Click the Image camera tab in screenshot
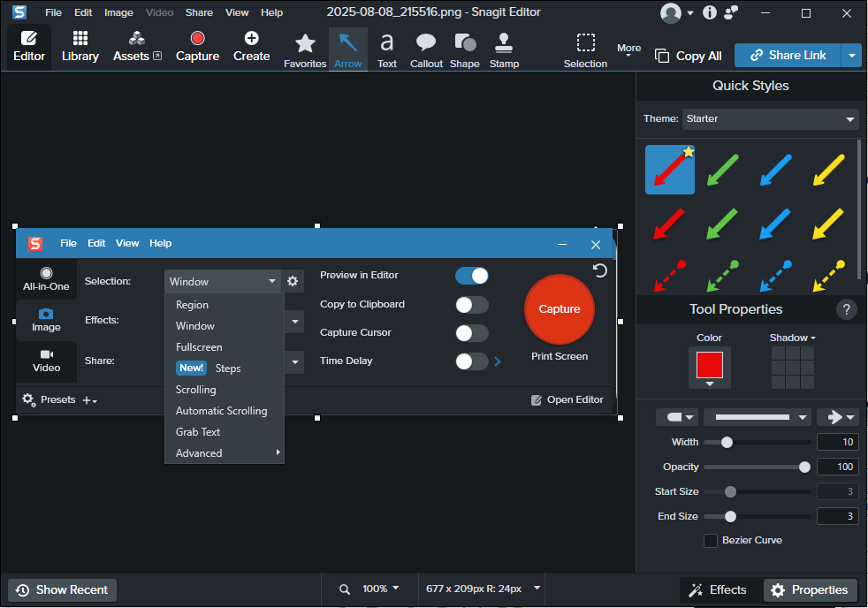Viewport: 868px width, 608px height. [46, 320]
